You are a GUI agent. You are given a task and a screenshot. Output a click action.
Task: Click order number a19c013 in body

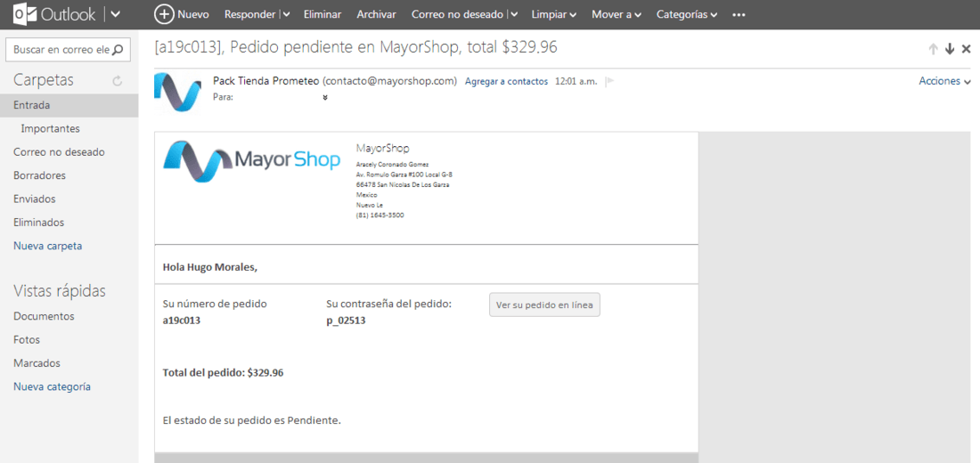click(x=181, y=321)
